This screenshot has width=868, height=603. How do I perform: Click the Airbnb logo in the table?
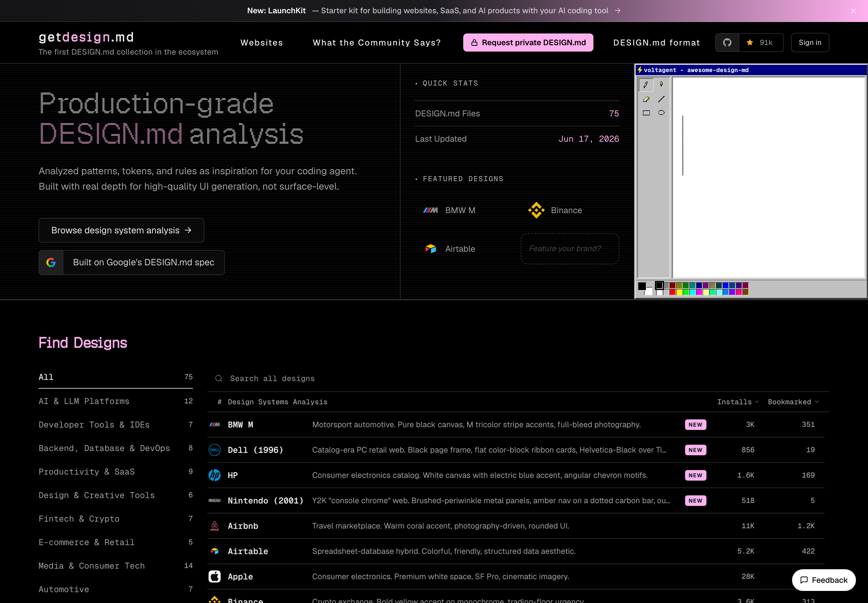click(215, 526)
